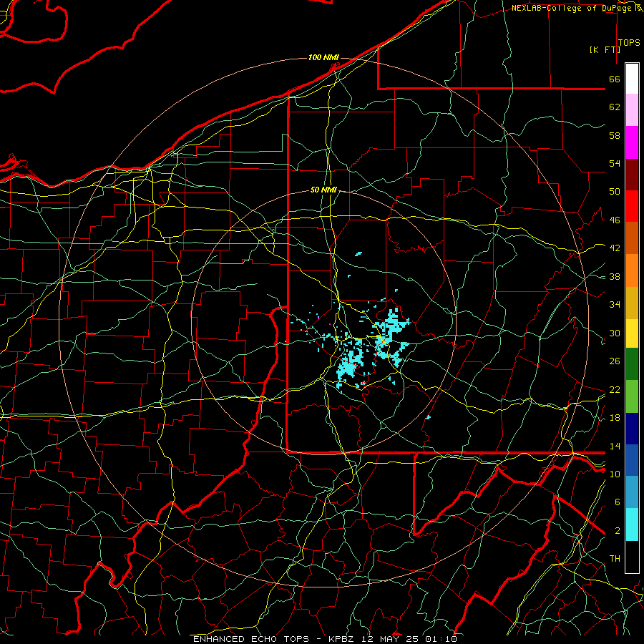Click the 100 NMI range ring label
The height and width of the screenshot is (644, 644).
[x=323, y=57]
